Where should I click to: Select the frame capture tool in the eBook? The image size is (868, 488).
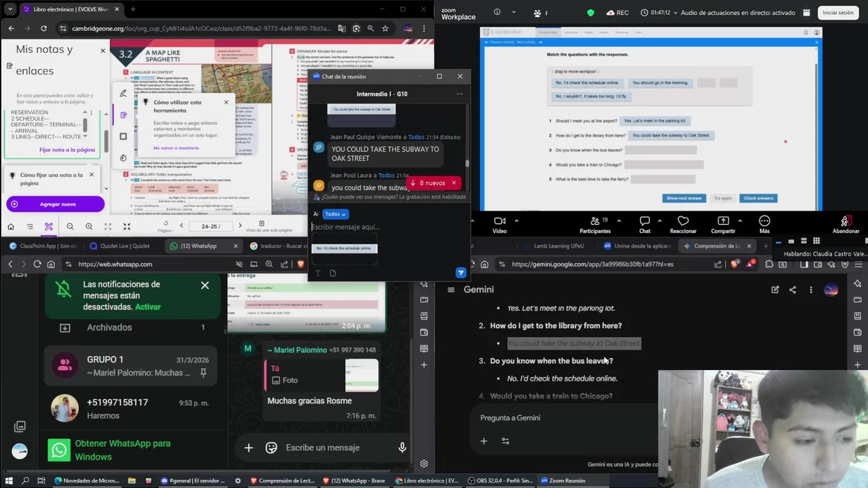click(123, 136)
